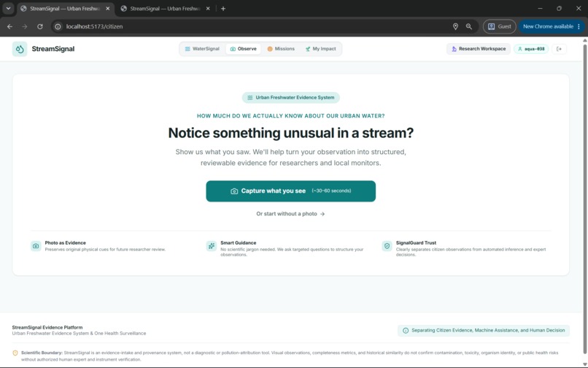Screen dimensions: 588x368
Task: Click the vertical page scrollbar
Action: tap(584, 199)
